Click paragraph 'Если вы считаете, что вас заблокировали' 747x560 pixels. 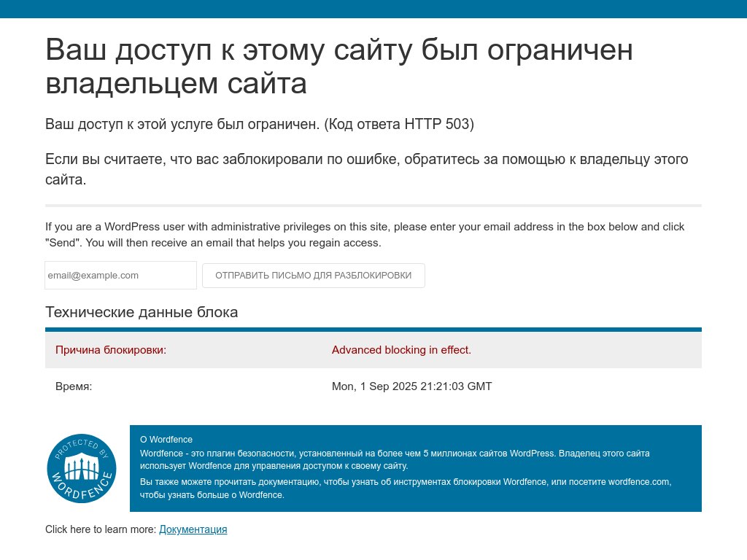(x=367, y=169)
